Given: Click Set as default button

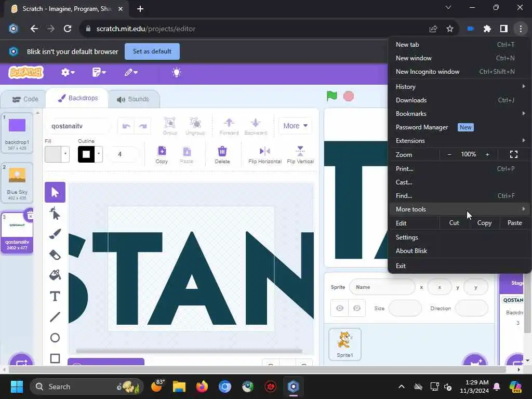Looking at the screenshot, I should [152, 51].
